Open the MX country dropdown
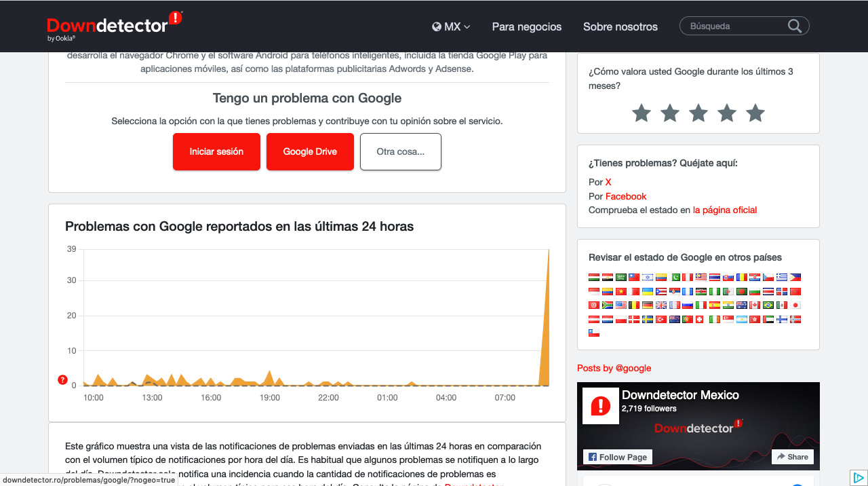Image resolution: width=868 pixels, height=486 pixels. [x=451, y=26]
